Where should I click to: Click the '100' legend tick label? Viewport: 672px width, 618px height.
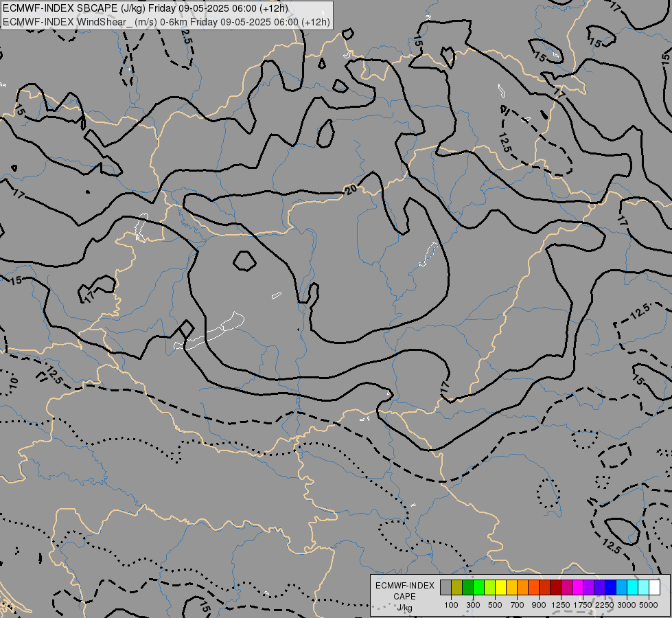tap(451, 605)
